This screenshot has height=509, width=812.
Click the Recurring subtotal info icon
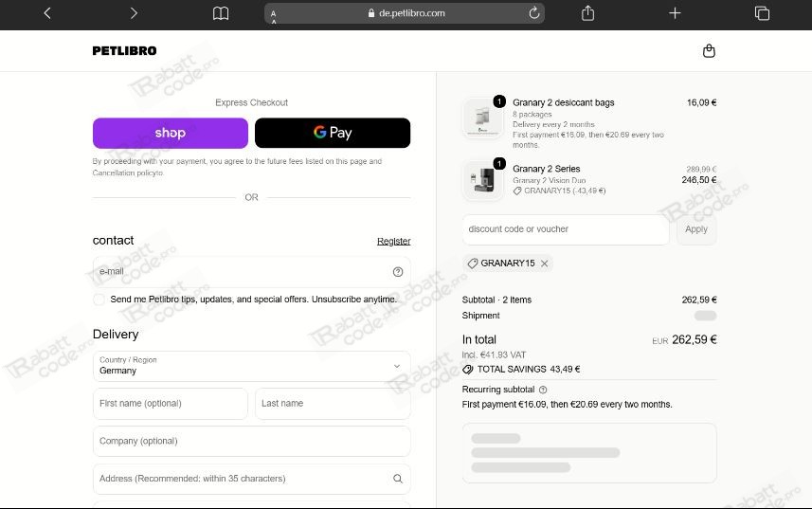click(543, 390)
